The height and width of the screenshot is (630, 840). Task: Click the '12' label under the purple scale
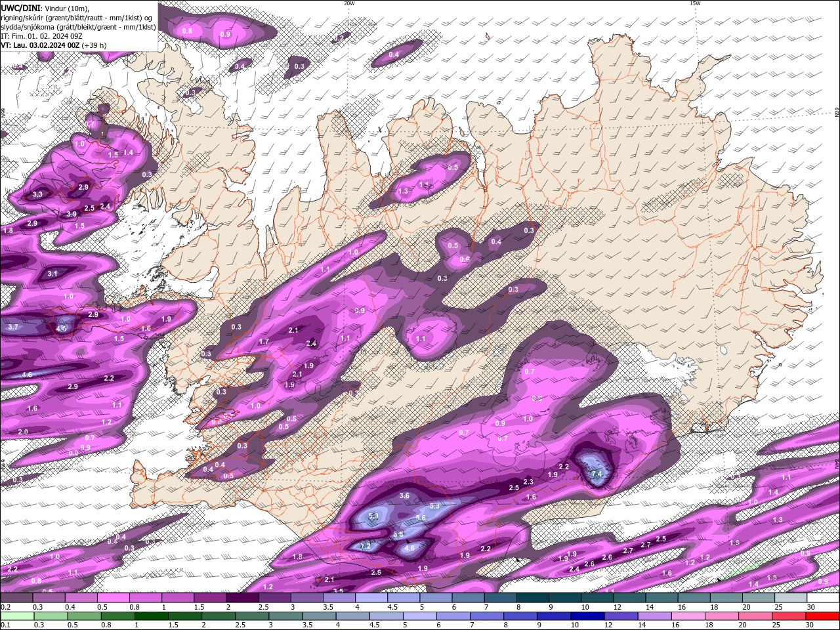click(x=617, y=607)
